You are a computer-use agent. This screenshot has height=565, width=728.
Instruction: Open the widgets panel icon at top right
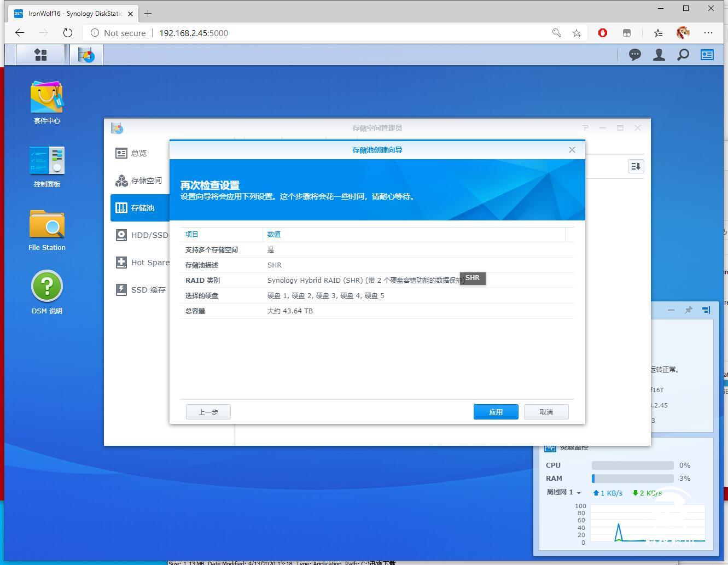click(707, 54)
